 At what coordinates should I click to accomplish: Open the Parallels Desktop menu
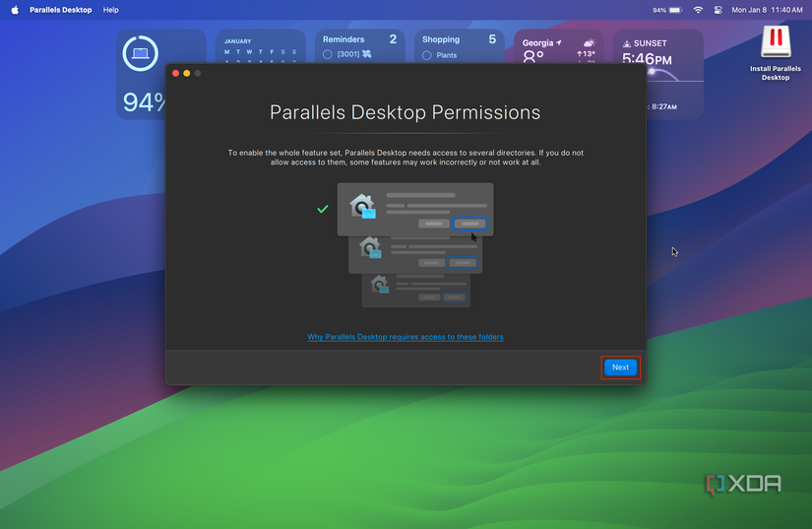pyautogui.click(x=61, y=10)
